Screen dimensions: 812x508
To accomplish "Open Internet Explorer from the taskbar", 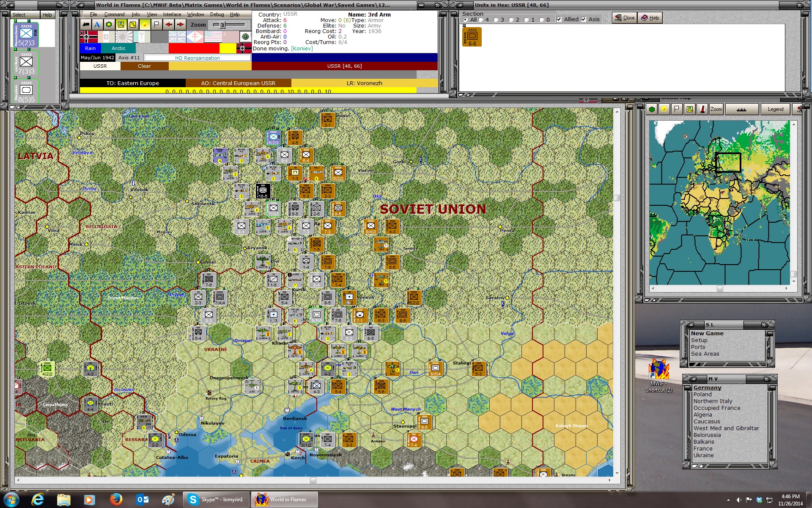I will coord(38,500).
